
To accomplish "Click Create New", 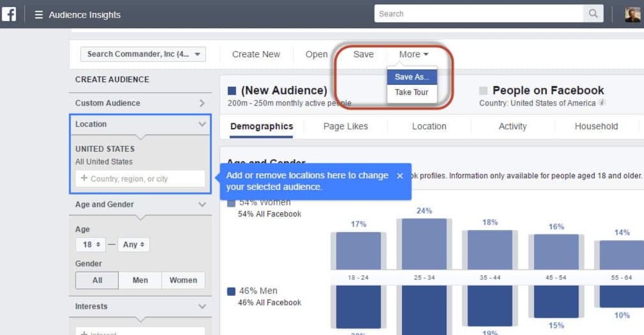I will click(256, 54).
